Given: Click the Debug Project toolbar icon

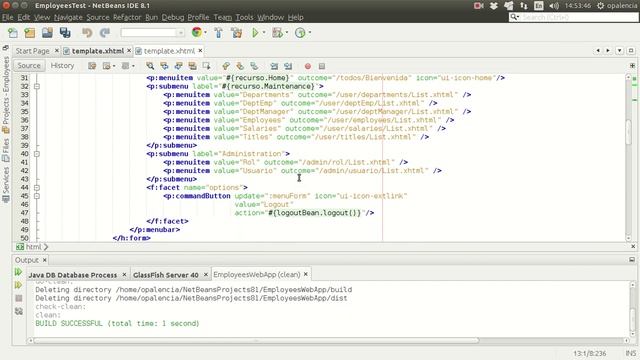Looking at the screenshot, I should click(x=278, y=33).
